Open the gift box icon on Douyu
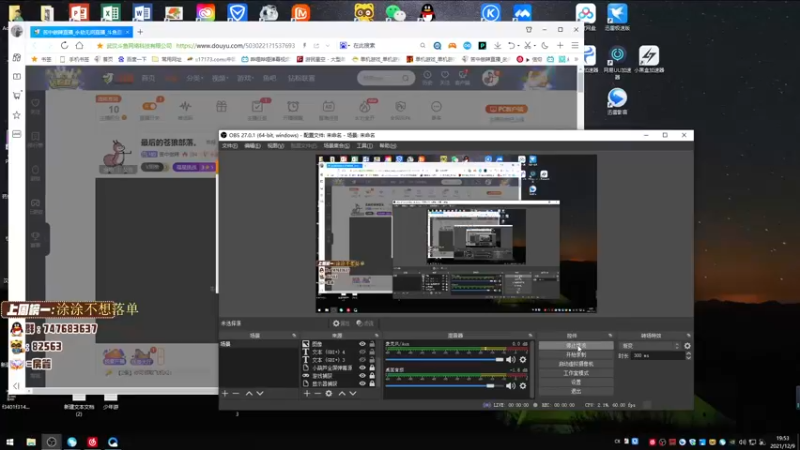 pos(221,106)
